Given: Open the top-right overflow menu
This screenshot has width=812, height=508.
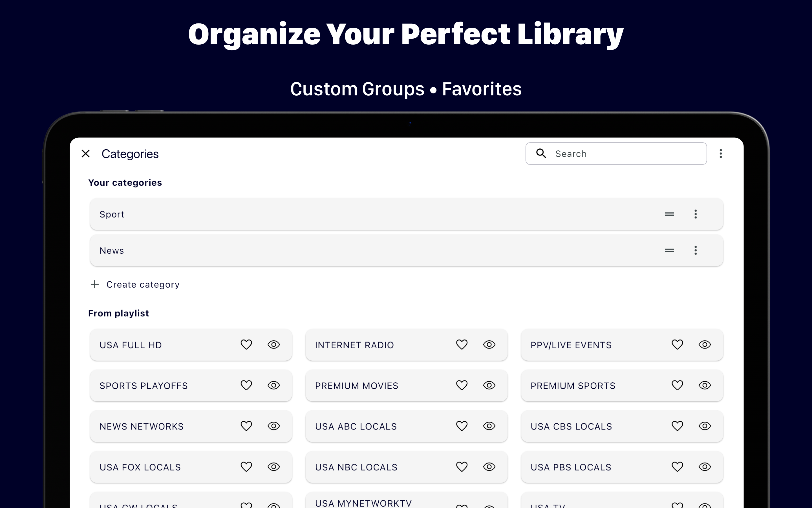Looking at the screenshot, I should [x=721, y=154].
